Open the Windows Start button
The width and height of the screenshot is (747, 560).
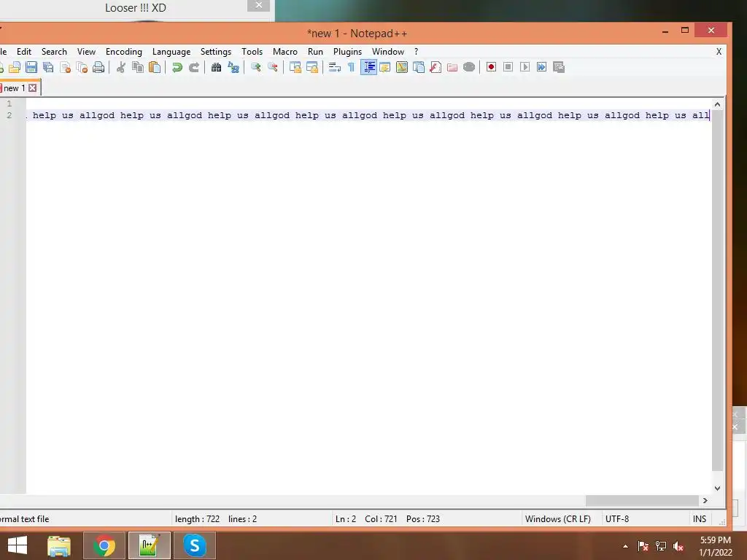18,545
